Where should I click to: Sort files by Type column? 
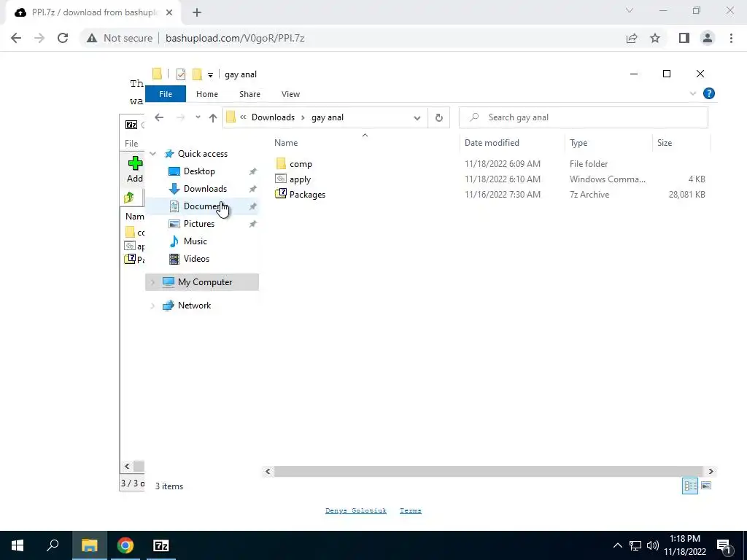(578, 143)
